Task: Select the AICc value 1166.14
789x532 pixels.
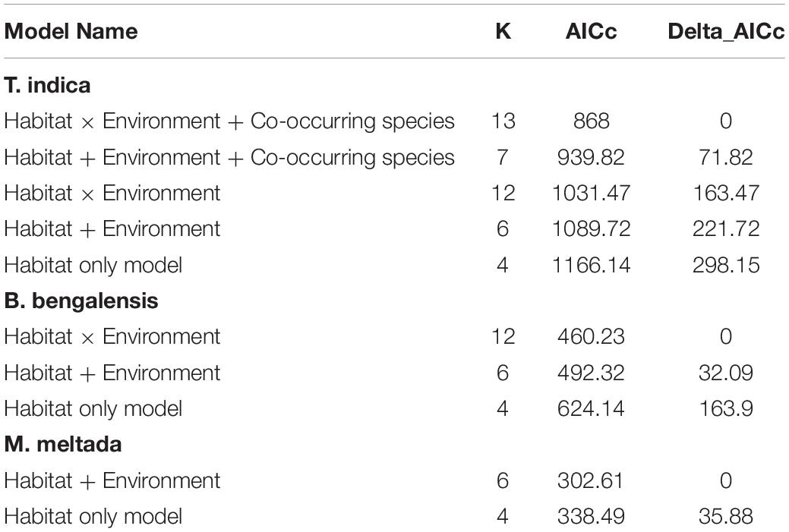Action: pos(592,265)
